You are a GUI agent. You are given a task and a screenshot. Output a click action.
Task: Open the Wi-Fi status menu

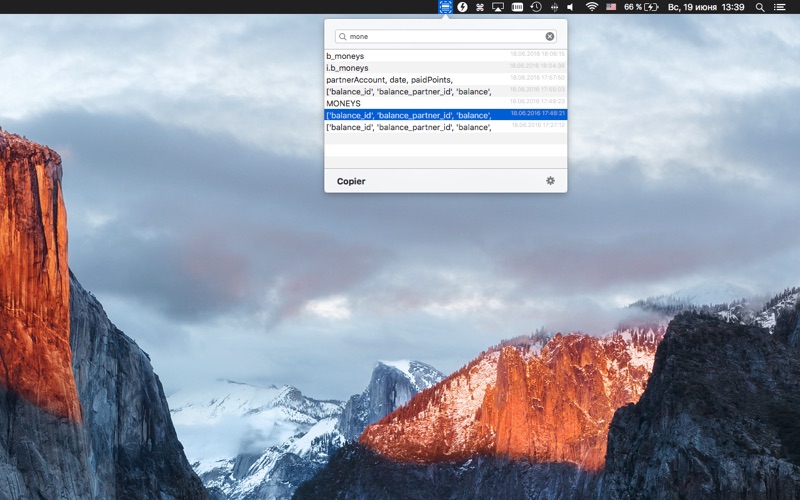592,7
